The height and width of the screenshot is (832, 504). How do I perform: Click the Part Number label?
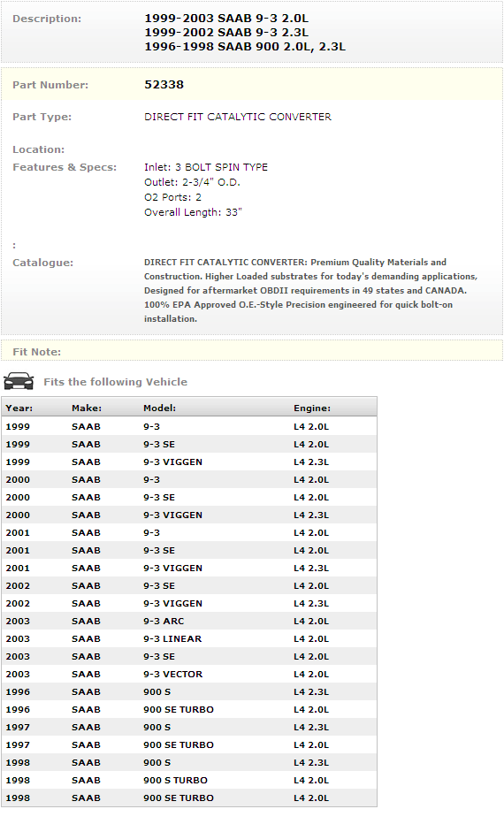coord(50,85)
